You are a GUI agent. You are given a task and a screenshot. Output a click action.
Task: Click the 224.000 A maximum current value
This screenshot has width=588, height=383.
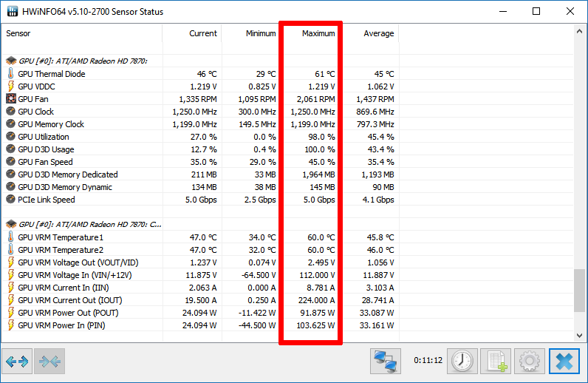click(316, 300)
